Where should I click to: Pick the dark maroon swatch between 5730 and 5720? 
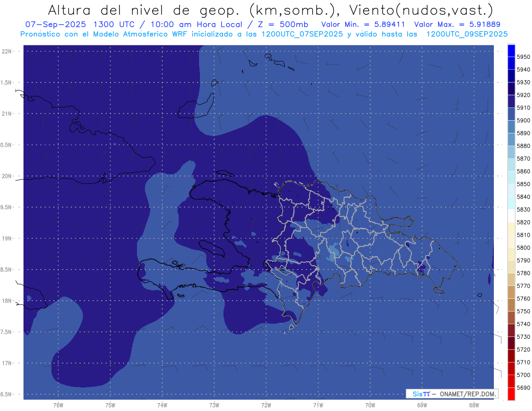point(511,343)
